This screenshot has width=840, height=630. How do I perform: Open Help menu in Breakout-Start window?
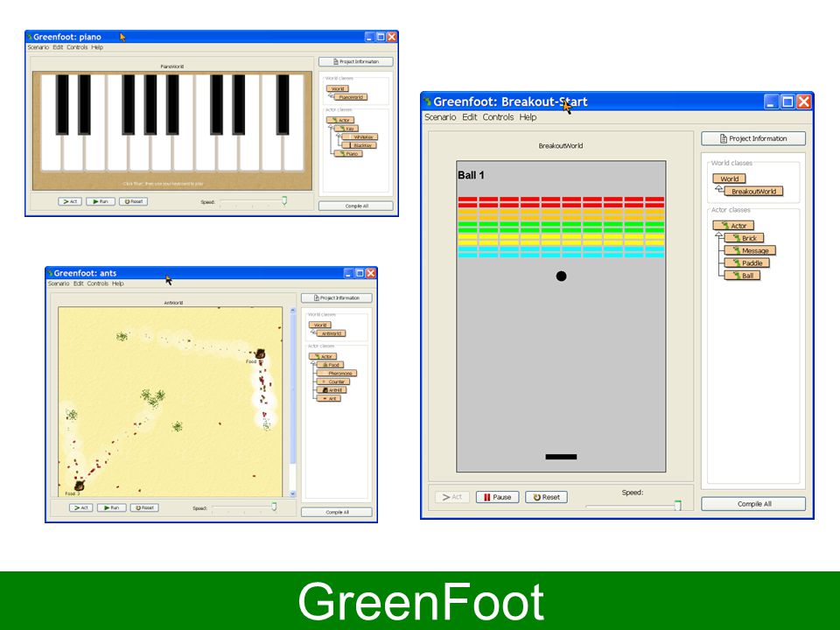(528, 116)
